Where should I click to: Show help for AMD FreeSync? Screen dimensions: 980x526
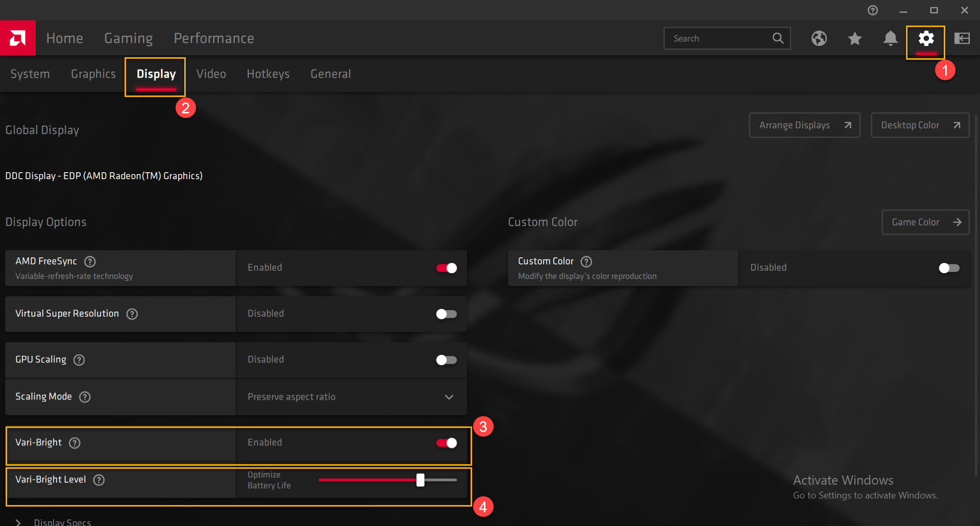click(90, 261)
